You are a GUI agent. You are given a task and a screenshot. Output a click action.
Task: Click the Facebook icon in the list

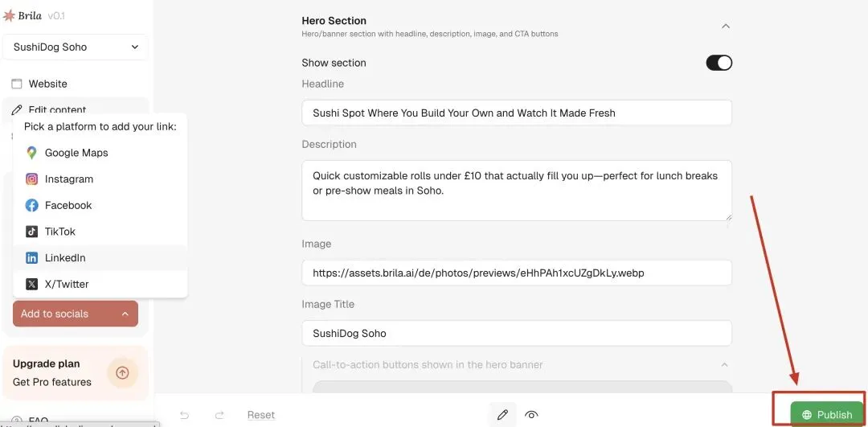point(32,206)
